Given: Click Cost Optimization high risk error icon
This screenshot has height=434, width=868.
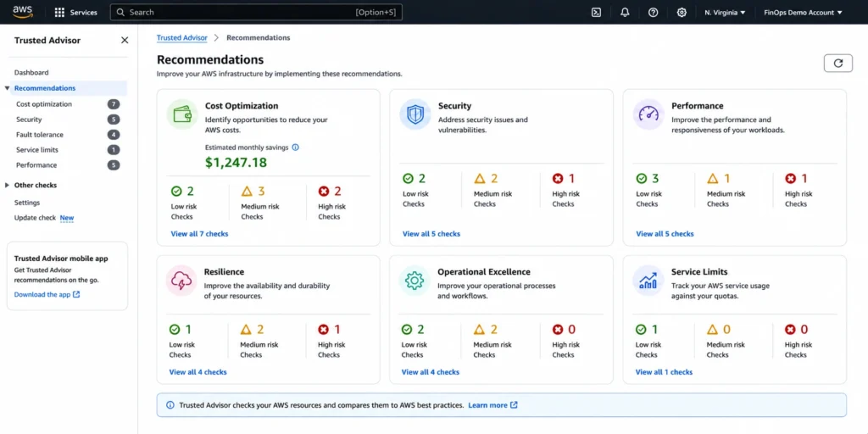Looking at the screenshot, I should [324, 191].
